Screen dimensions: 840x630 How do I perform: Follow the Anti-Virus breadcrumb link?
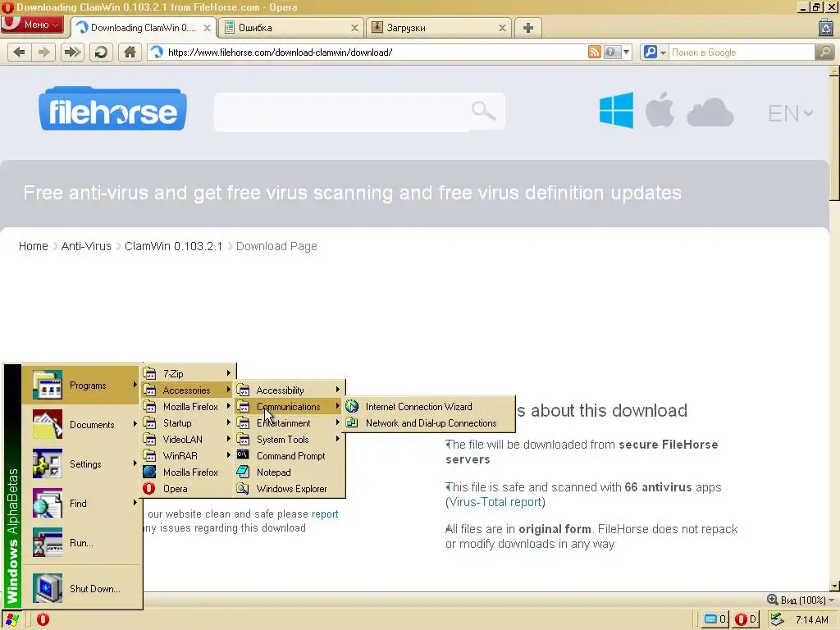(86, 246)
